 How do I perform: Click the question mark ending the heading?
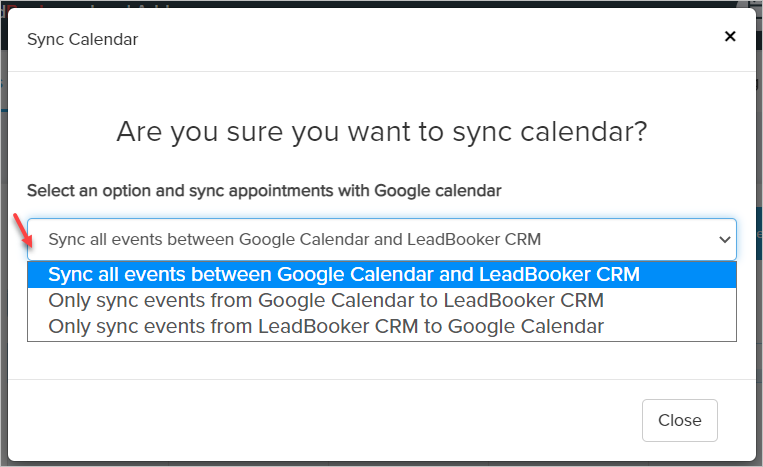click(640, 131)
